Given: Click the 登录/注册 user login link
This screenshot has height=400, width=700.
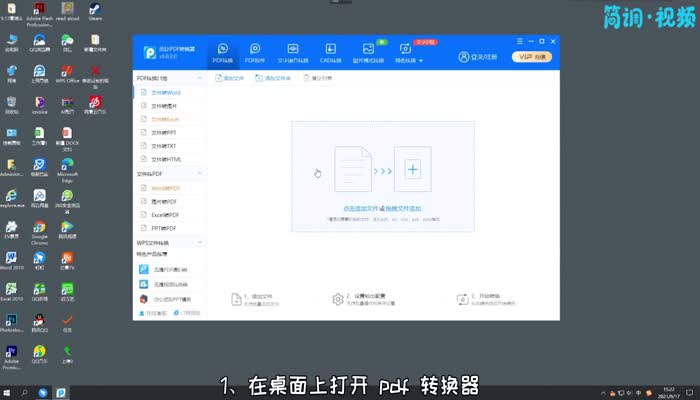Looking at the screenshot, I should coord(478,57).
